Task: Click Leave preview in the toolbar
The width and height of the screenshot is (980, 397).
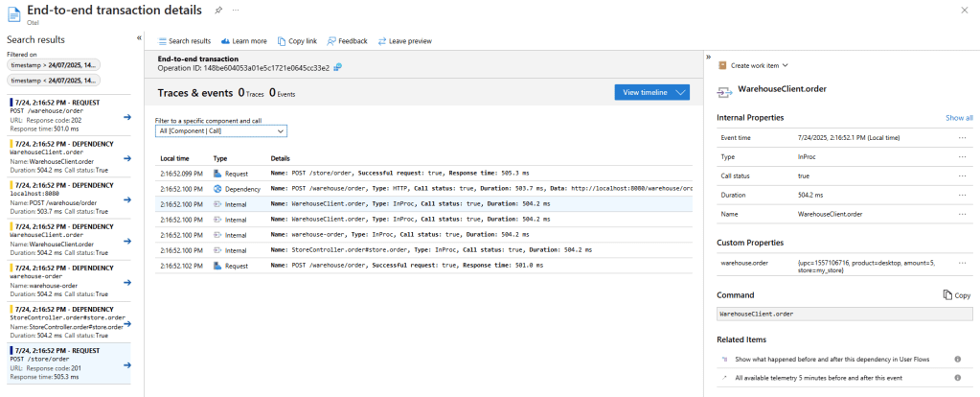Action: pyautogui.click(x=404, y=41)
